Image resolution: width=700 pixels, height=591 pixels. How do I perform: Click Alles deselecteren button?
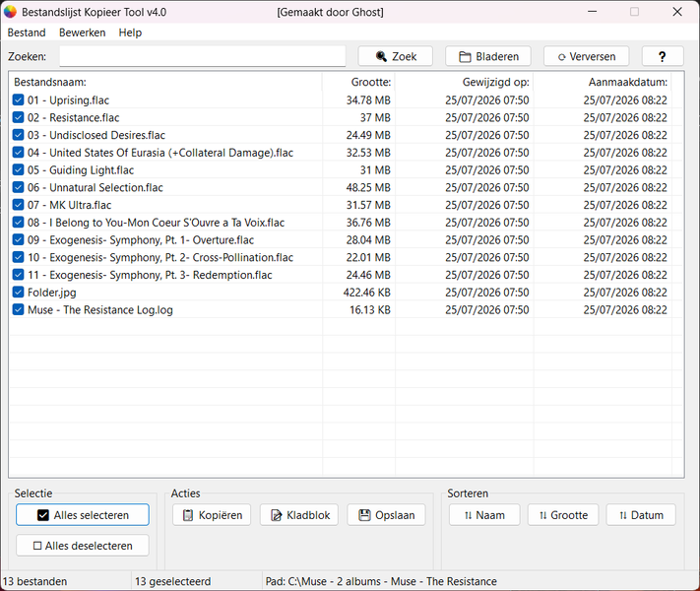[83, 546]
